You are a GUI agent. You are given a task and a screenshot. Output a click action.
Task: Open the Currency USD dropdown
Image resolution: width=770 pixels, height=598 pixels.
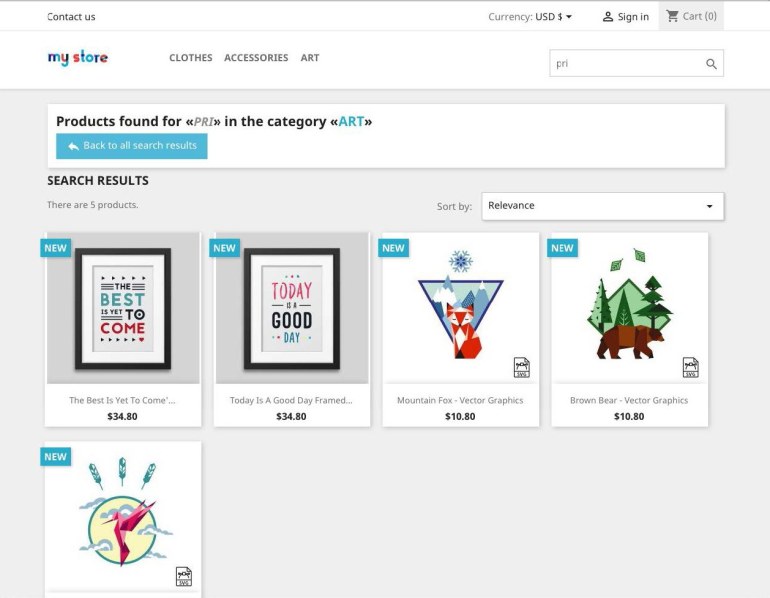pos(553,17)
